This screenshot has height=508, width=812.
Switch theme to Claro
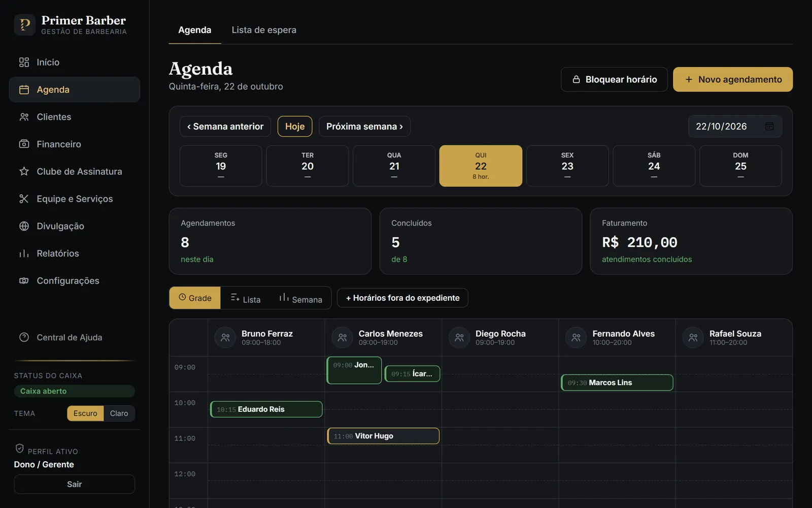(119, 414)
